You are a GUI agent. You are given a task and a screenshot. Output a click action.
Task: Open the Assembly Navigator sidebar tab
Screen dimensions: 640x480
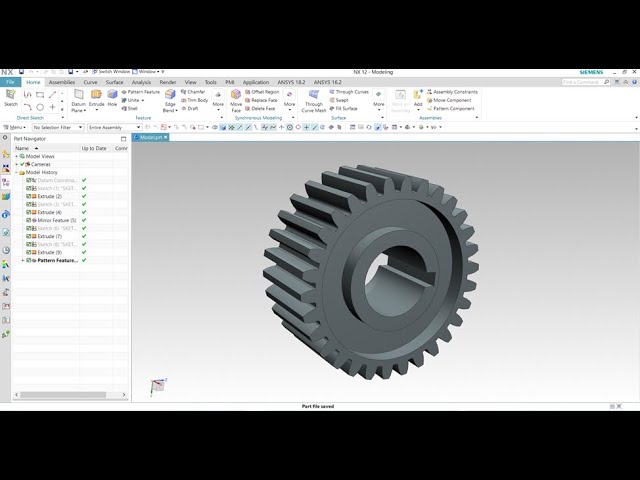coord(6,154)
